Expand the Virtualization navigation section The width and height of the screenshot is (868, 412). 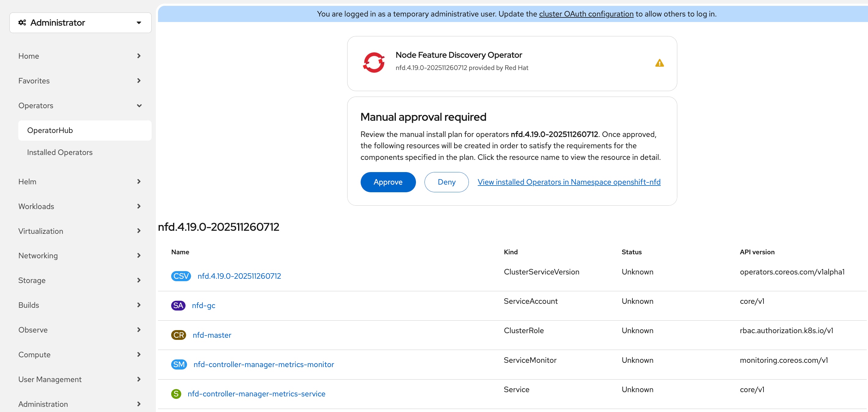80,231
